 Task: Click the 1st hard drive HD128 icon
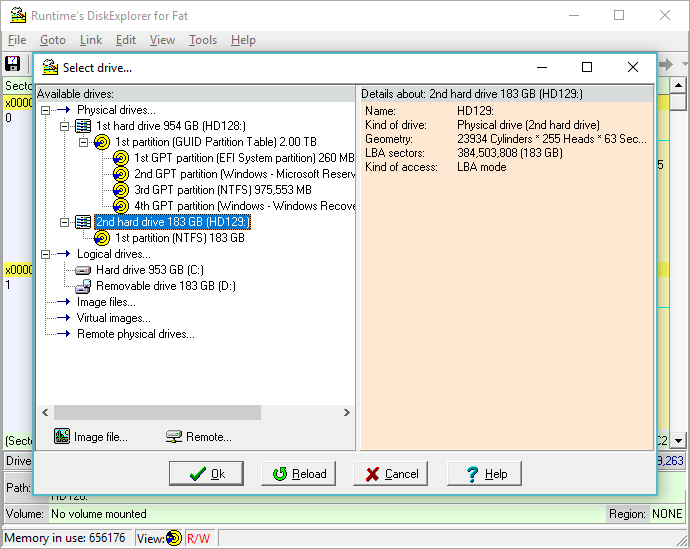[x=83, y=126]
